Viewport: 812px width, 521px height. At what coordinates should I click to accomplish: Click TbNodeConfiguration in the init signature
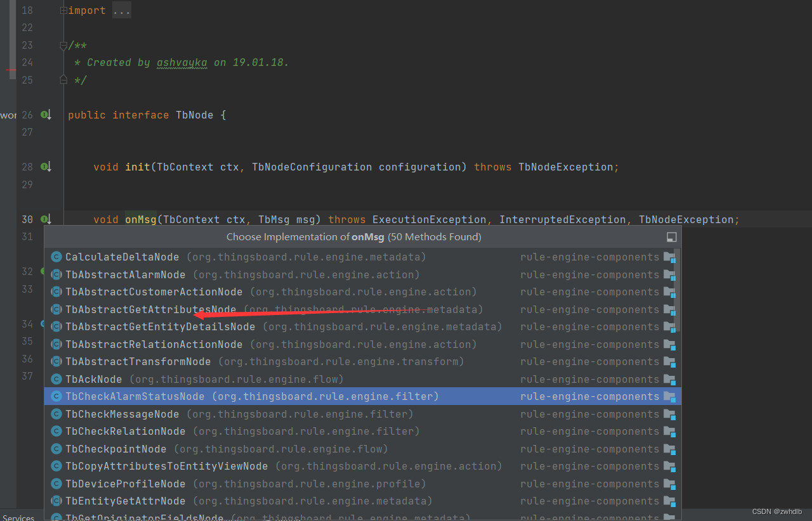point(312,167)
